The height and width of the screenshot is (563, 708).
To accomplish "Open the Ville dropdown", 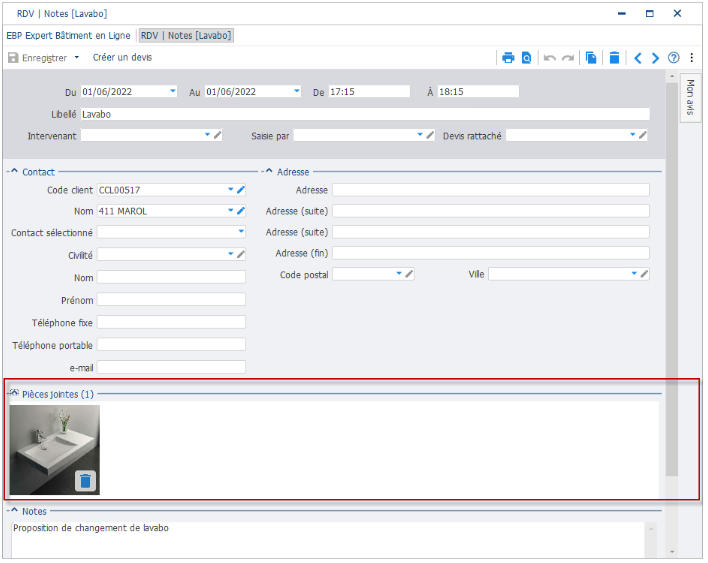I will (x=634, y=274).
